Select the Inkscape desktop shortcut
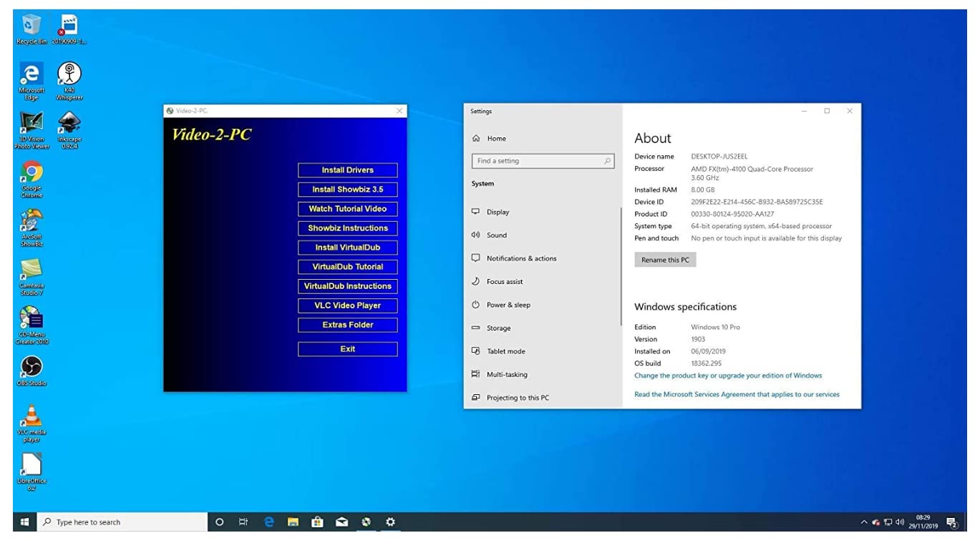The height and width of the screenshot is (543, 980). [x=69, y=125]
